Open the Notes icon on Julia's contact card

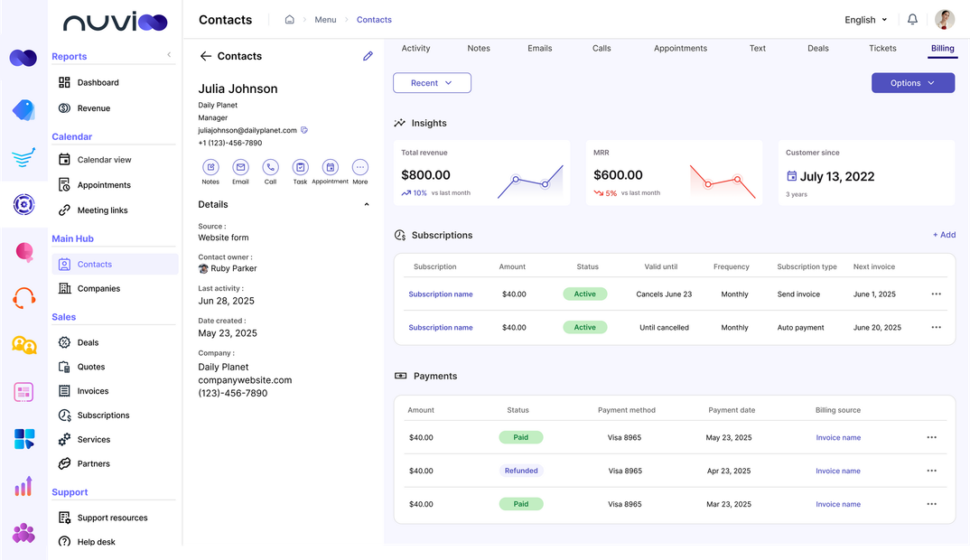[x=210, y=167]
